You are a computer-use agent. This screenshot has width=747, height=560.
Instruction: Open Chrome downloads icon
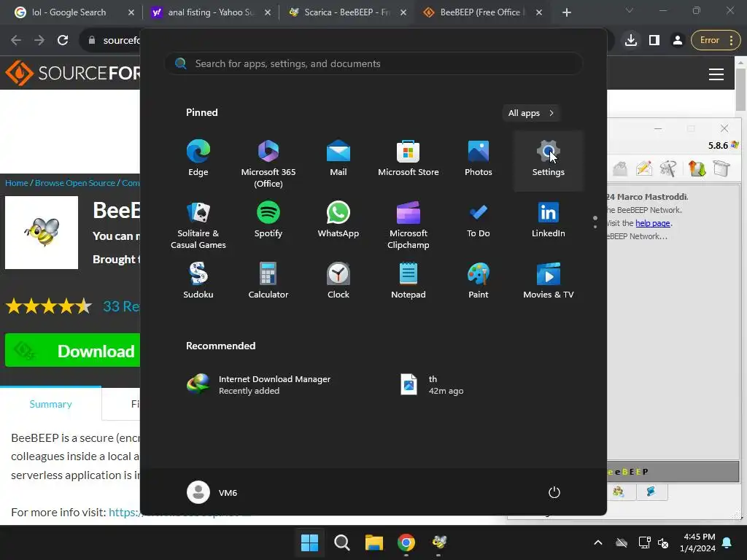[x=631, y=41]
